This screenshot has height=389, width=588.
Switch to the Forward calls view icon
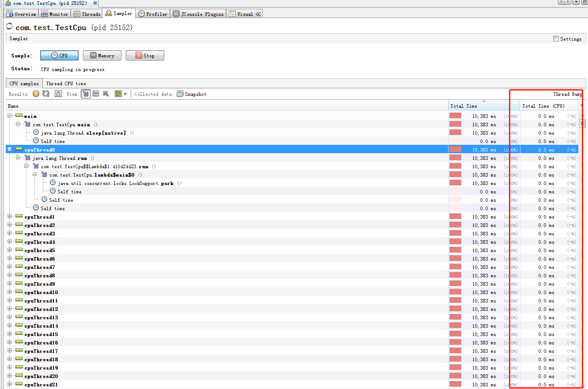point(86,94)
